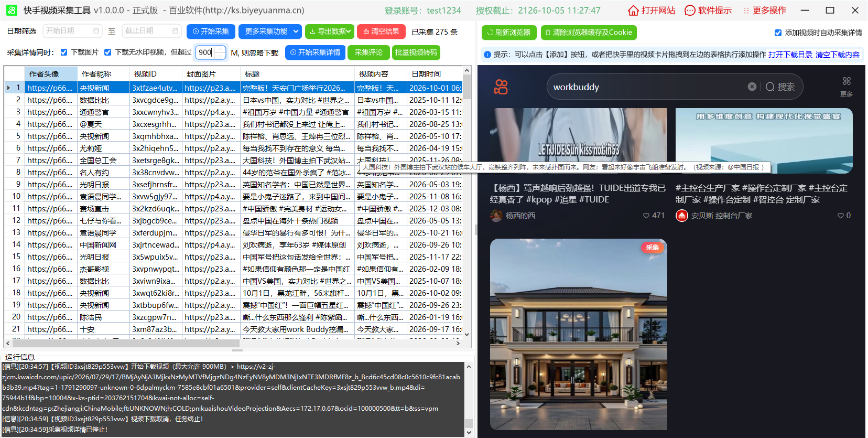Click the table horizontal scrollbar left arrow
The height and width of the screenshot is (438, 868).
point(7,343)
